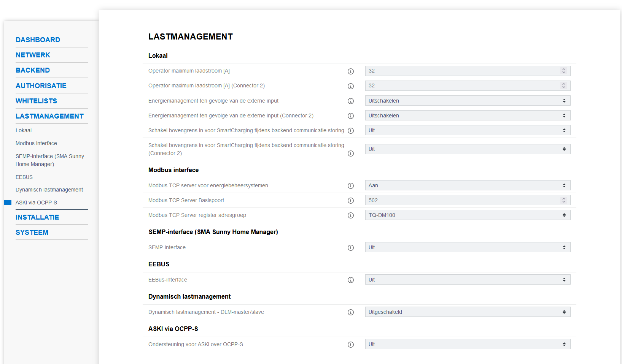Expand the TQ-DM100 register adresgroep dropdown
Viewport: 622px width, 364px height.
(x=467, y=215)
